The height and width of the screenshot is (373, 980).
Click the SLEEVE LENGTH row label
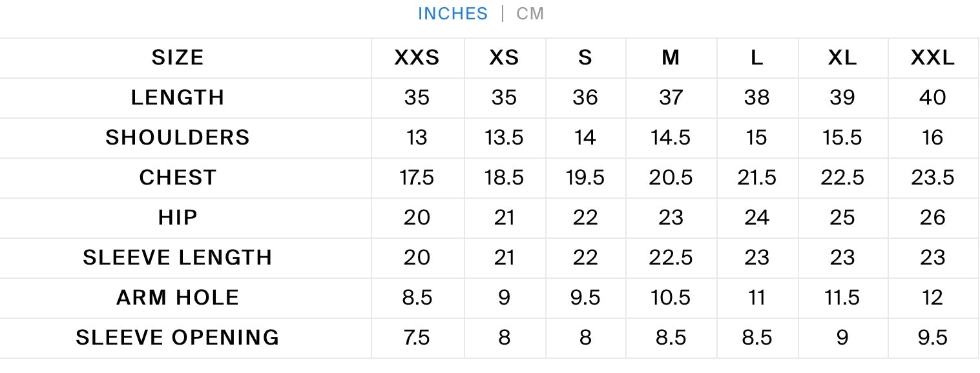pyautogui.click(x=178, y=258)
